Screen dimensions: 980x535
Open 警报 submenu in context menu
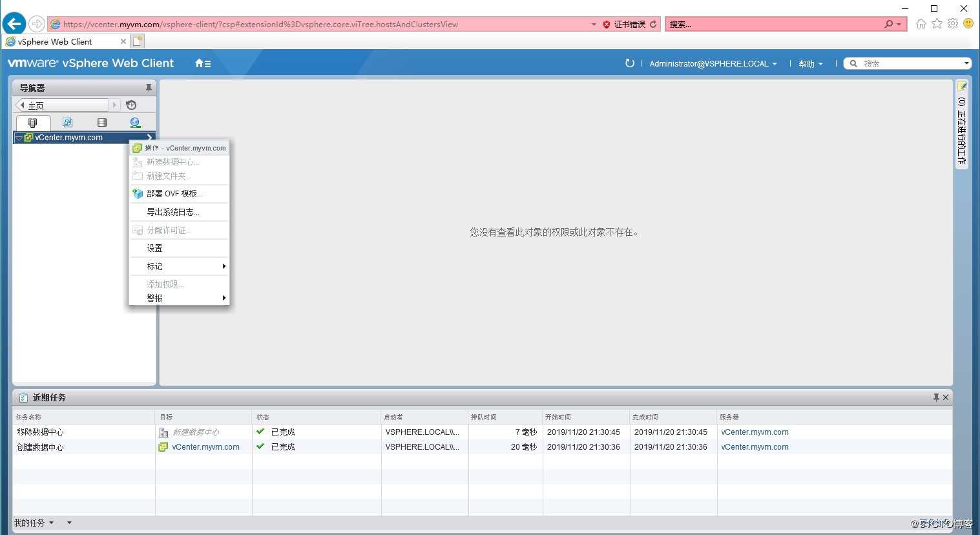180,298
